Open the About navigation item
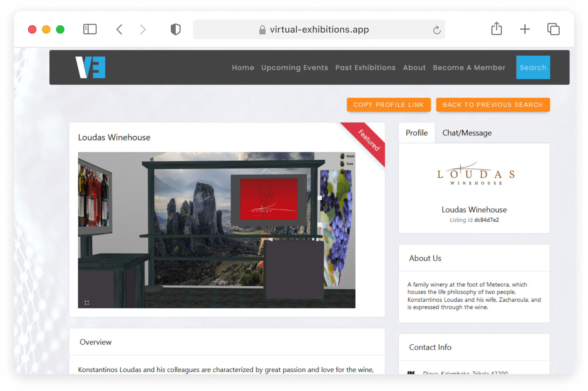Image resolution: width=588 pixels, height=391 pixels. coord(414,68)
